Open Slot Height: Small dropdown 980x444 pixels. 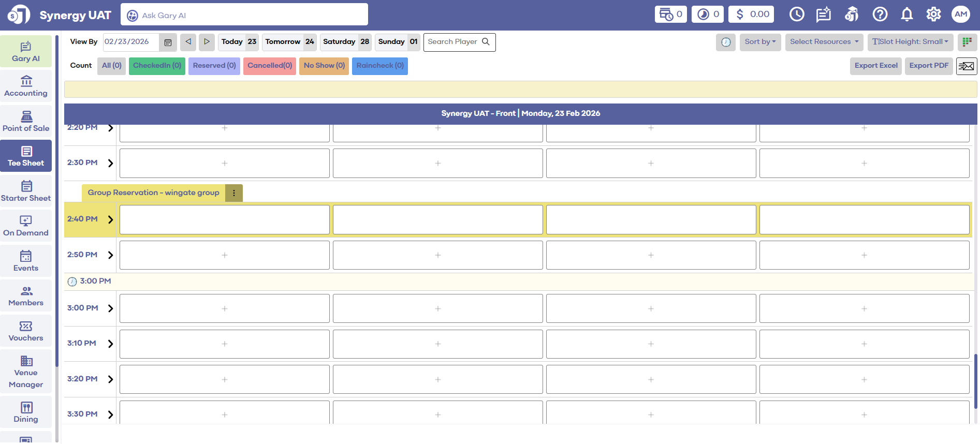click(910, 42)
